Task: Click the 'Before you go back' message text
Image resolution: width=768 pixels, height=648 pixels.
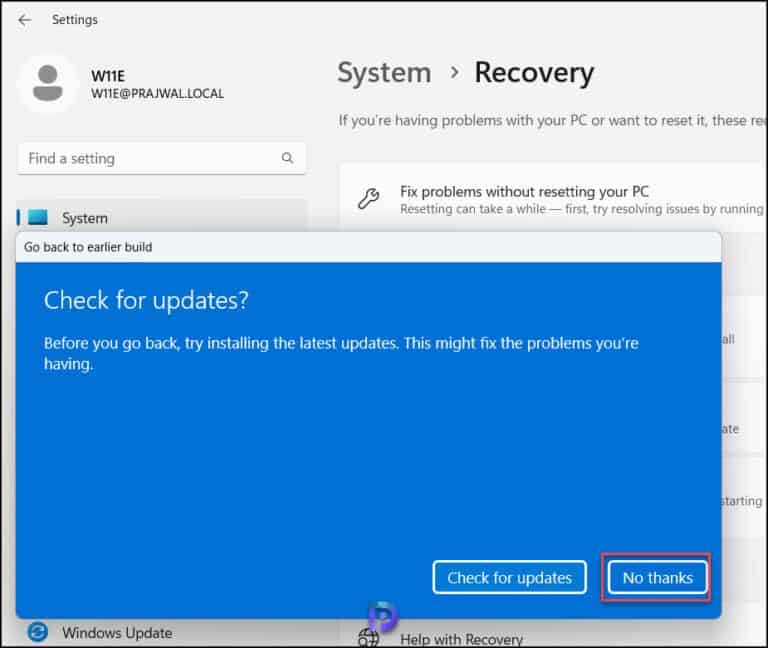Action: (341, 353)
